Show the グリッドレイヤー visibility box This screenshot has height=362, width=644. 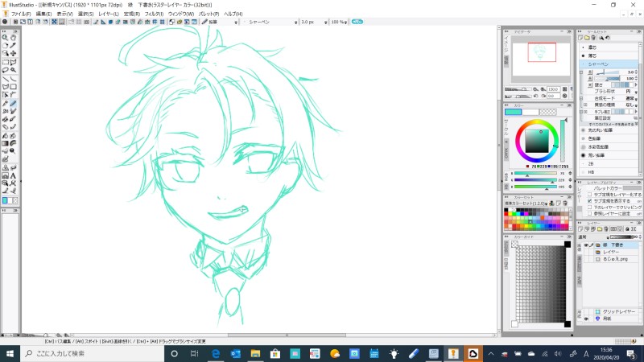586,311
